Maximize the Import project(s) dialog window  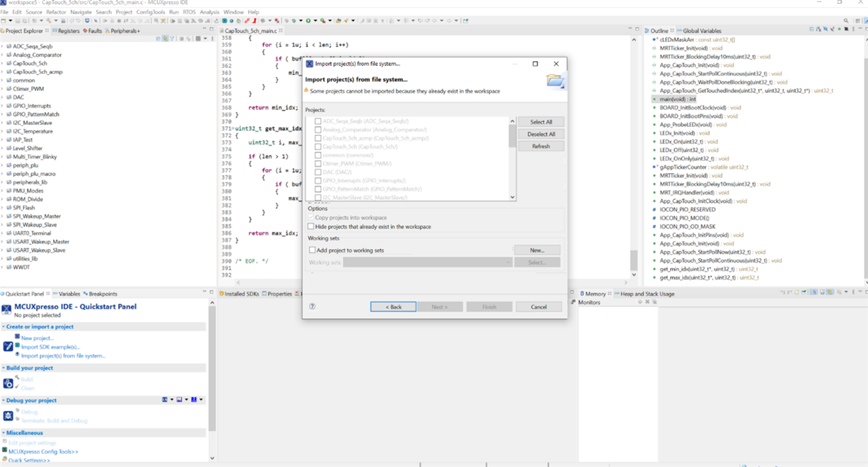click(x=535, y=64)
